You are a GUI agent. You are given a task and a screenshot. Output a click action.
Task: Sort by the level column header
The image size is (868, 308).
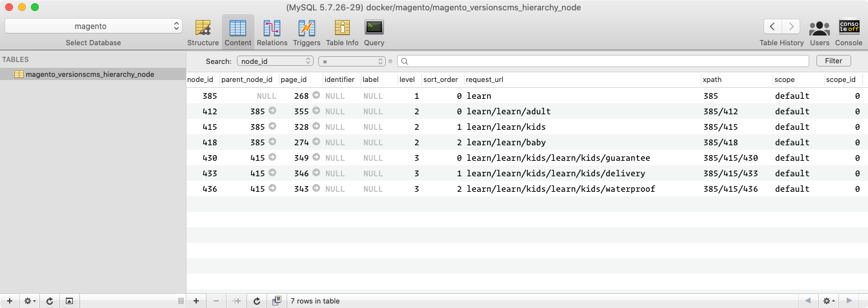(409, 79)
